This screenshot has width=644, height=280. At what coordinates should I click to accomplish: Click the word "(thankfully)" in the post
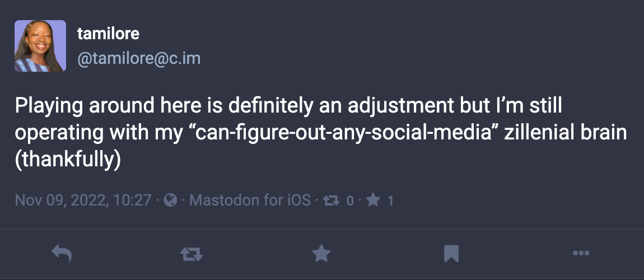(x=68, y=161)
